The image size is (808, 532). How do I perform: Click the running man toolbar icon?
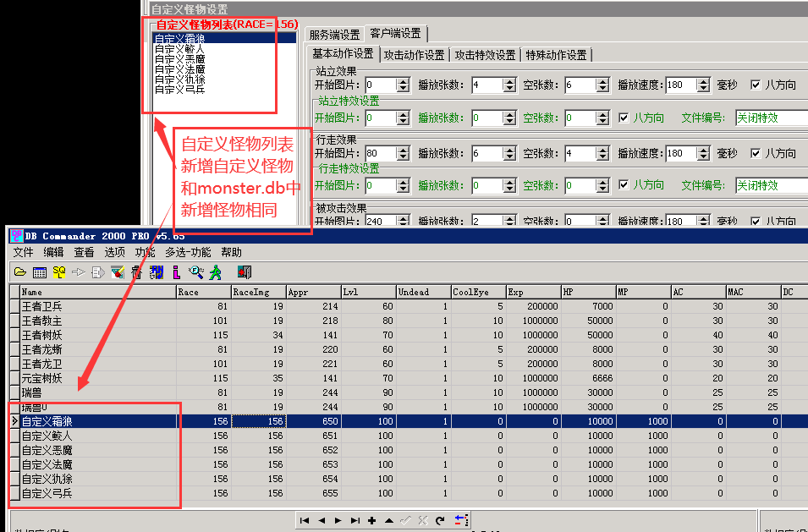(216, 272)
